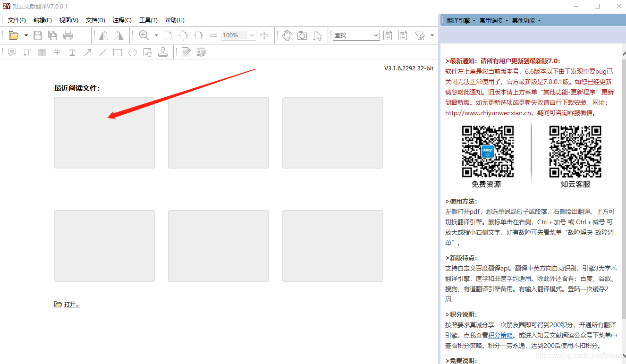Activate the Stamp tool

[x=163, y=52]
